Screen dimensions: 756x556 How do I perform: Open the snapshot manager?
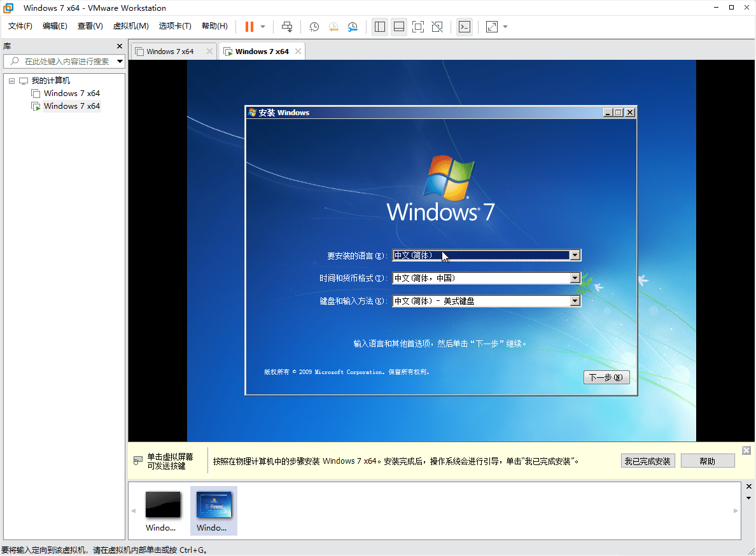353,27
